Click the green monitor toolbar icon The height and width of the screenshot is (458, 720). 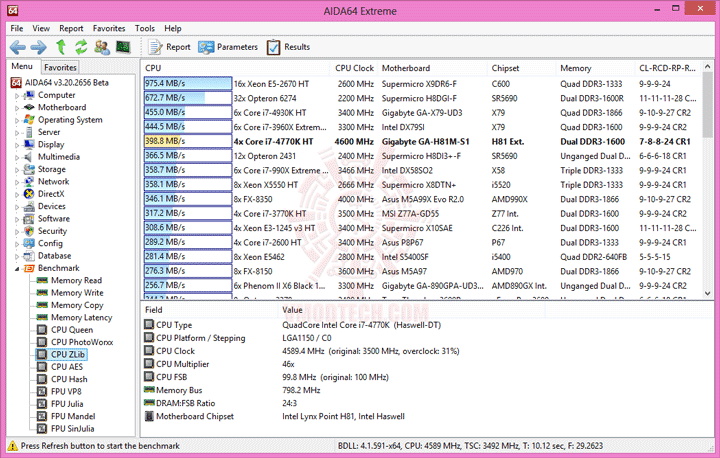(123, 46)
